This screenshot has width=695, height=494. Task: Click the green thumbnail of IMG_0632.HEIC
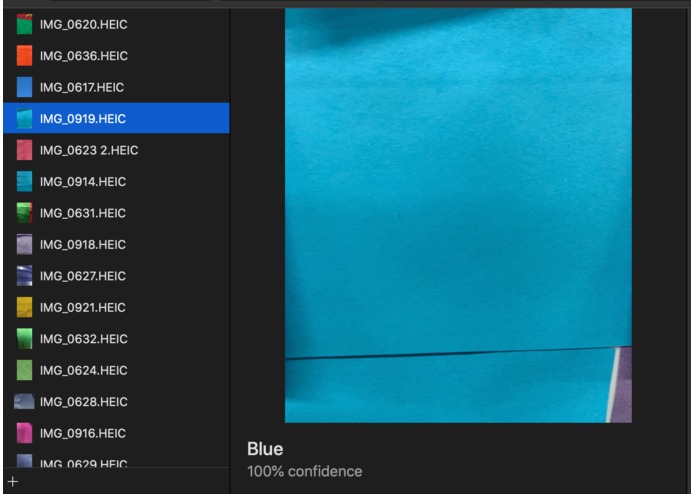24,339
